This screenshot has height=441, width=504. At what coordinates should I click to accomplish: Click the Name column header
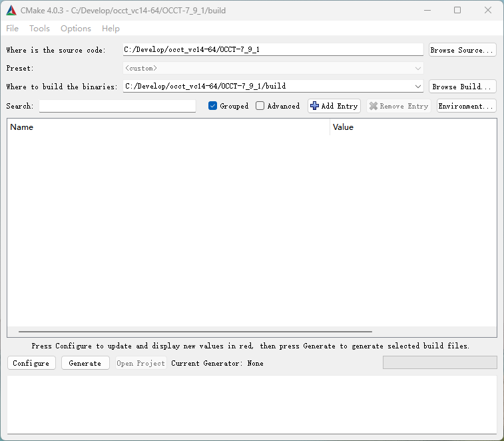[168, 127]
